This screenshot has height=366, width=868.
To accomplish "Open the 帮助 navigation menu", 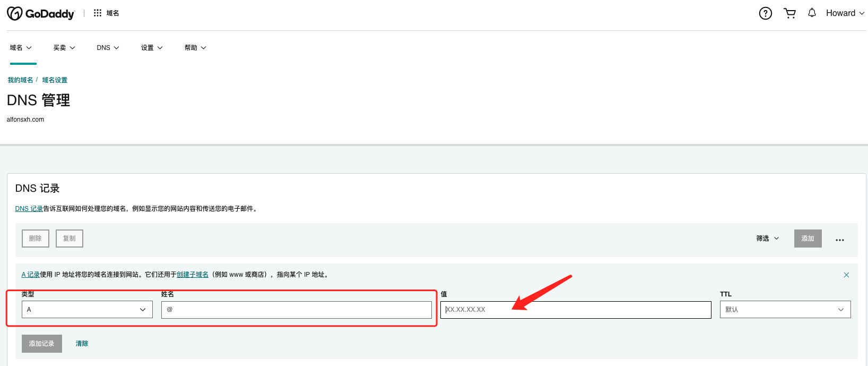I will click(x=195, y=48).
